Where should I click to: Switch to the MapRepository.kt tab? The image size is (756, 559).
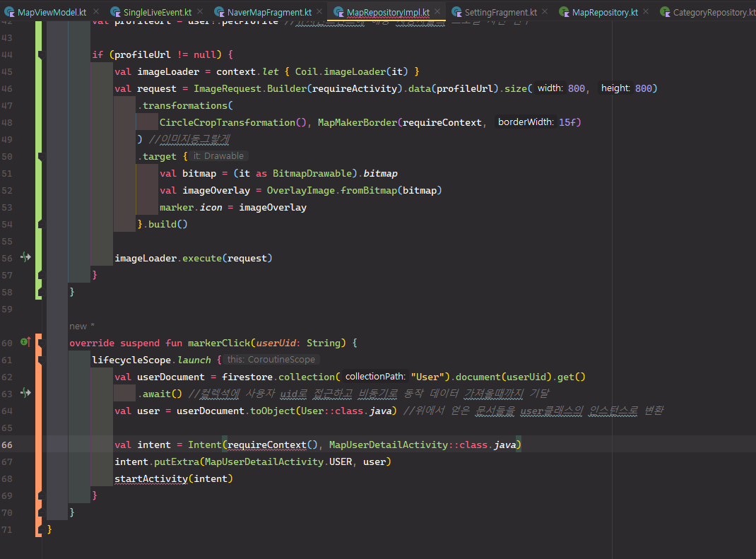(x=605, y=12)
